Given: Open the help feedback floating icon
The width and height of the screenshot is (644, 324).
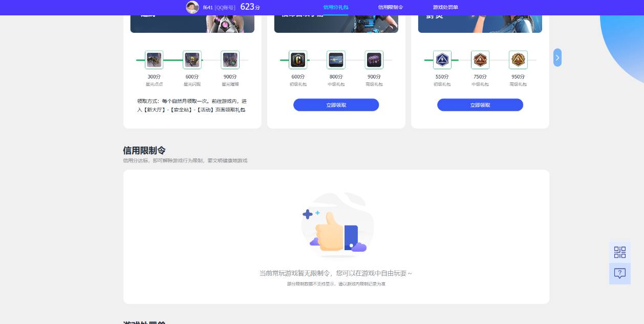Looking at the screenshot, I should pyautogui.click(x=620, y=274).
